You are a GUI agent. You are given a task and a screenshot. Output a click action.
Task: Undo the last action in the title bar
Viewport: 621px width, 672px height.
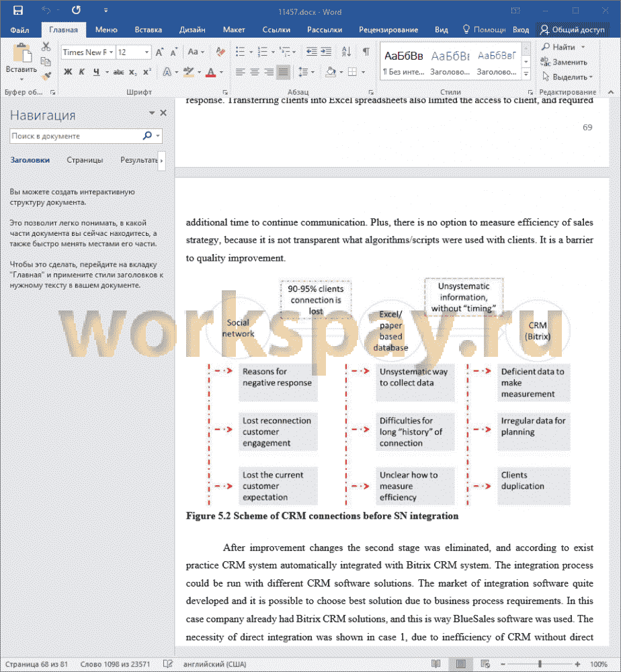tap(46, 10)
